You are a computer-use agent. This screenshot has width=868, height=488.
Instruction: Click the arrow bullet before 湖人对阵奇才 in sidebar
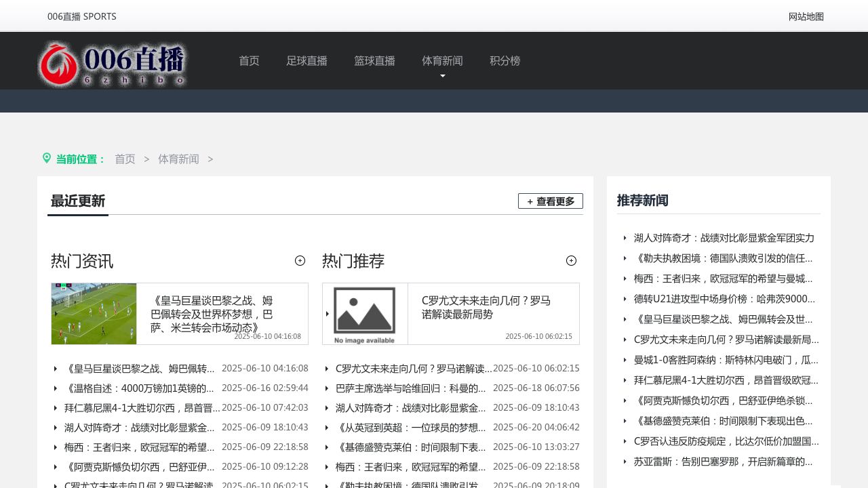625,238
